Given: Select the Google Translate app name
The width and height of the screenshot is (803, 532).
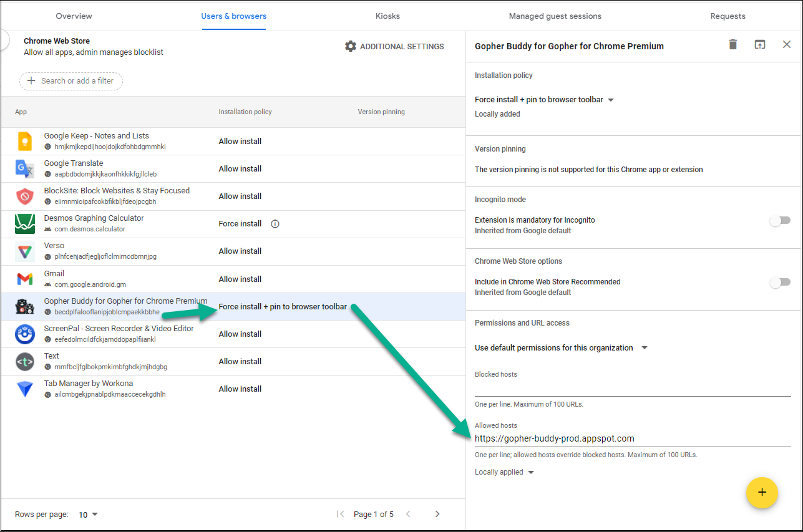Looking at the screenshot, I should (x=74, y=163).
